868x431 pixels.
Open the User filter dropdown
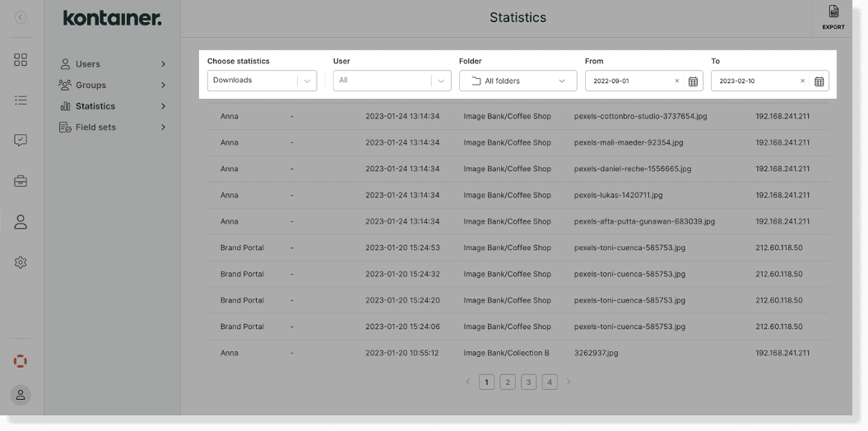click(392, 81)
